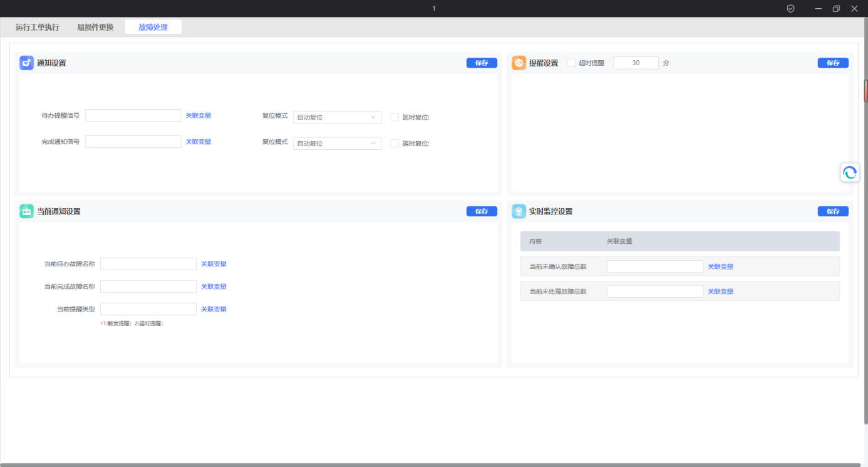Click the 提醒设置 orange panel icon
This screenshot has width=868, height=467.
(x=519, y=63)
